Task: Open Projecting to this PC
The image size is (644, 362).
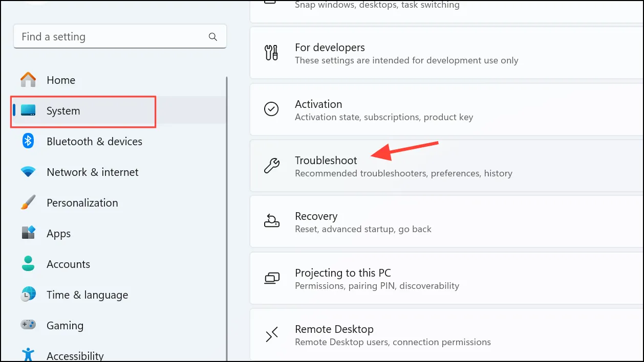Action: tap(447, 278)
